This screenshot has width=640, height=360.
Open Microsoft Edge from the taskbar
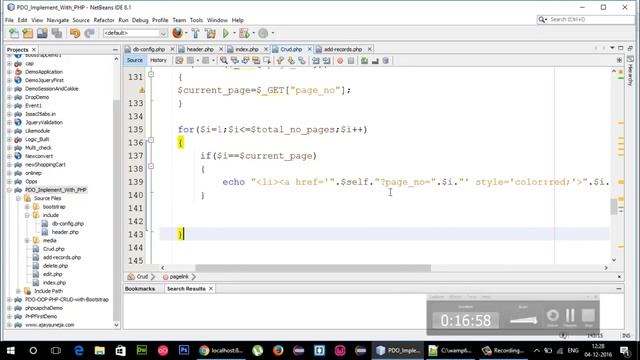79,350
